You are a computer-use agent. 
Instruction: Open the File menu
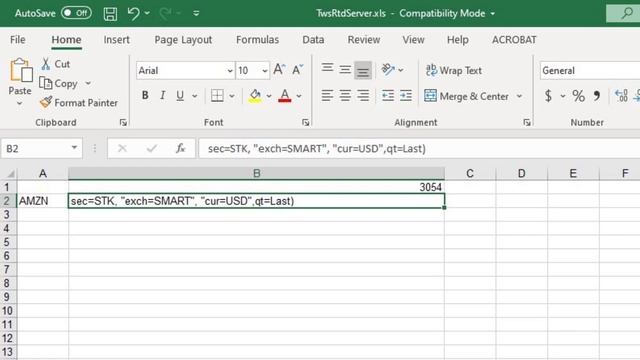(x=18, y=40)
